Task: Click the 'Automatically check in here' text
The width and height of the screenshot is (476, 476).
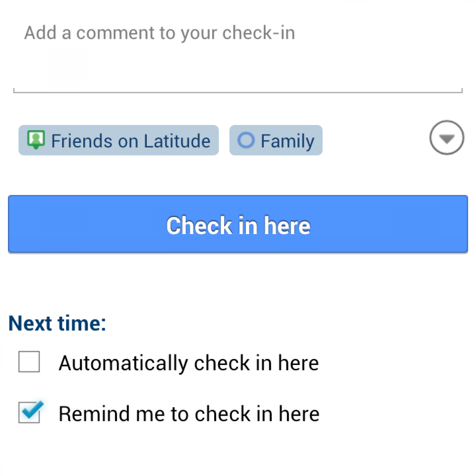Action: pyautogui.click(x=188, y=363)
